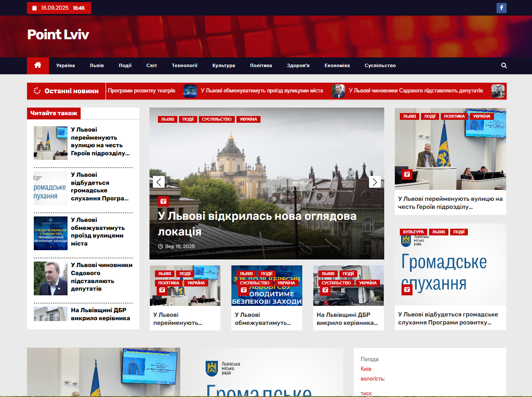
Task: Click camera icon on 'У Львові обмежуватимуть…' small card
Action: 244,290
